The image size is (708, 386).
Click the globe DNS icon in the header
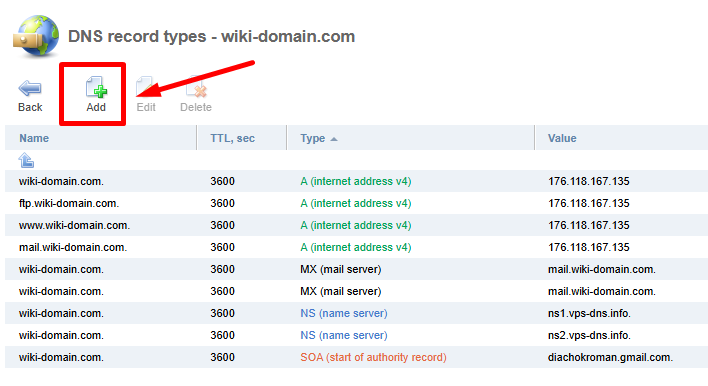pos(36,36)
